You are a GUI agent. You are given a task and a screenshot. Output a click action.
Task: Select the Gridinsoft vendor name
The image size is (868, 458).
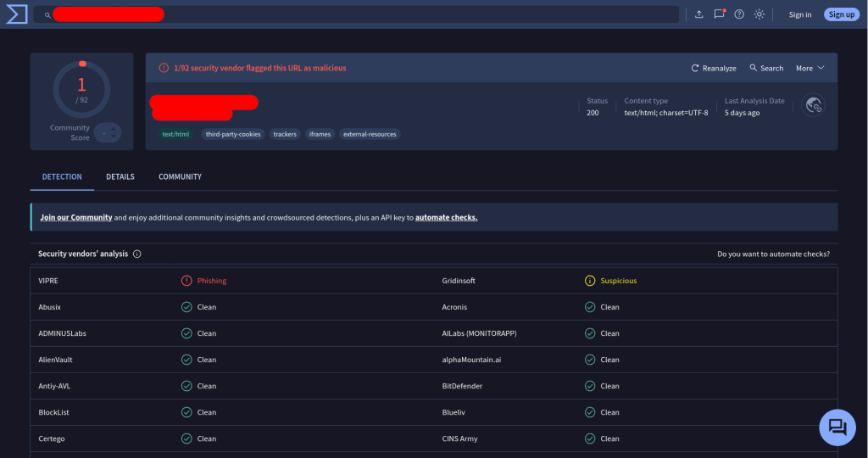(459, 281)
